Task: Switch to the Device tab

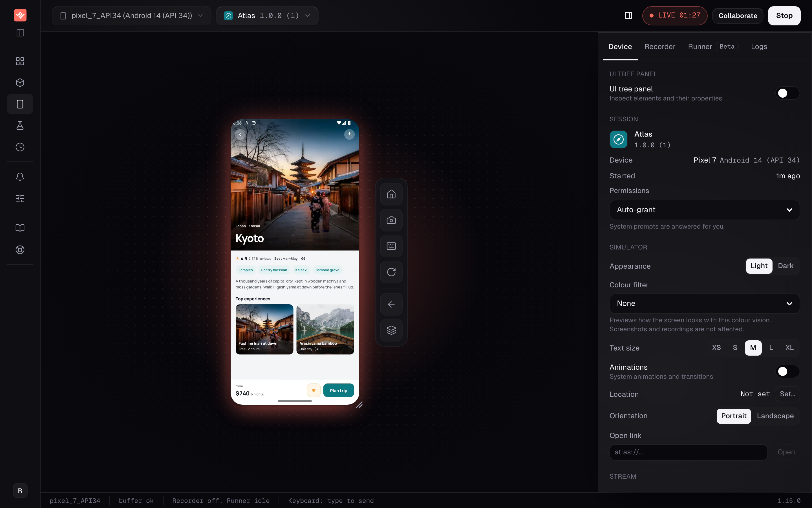Action: pyautogui.click(x=620, y=47)
